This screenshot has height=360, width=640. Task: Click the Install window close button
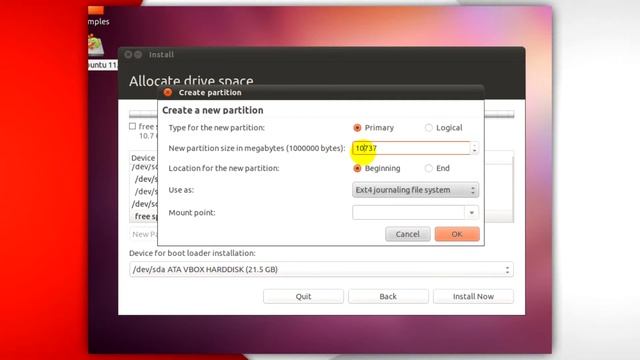point(128,54)
